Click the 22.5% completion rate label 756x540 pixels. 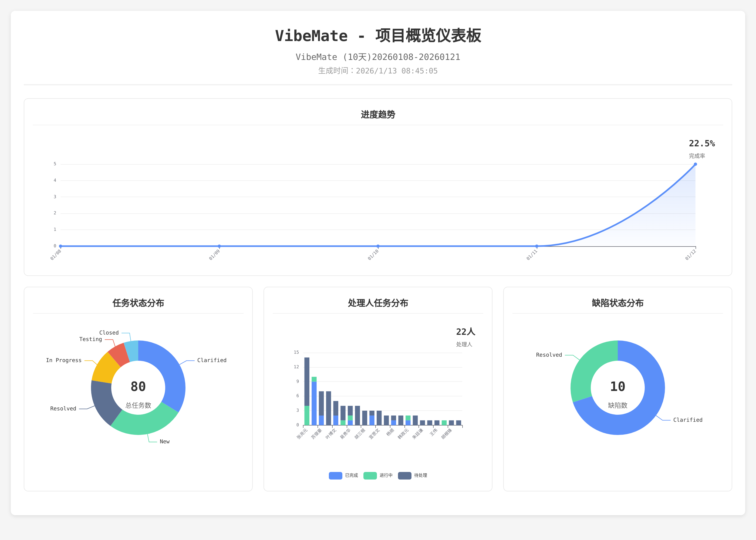(701, 144)
